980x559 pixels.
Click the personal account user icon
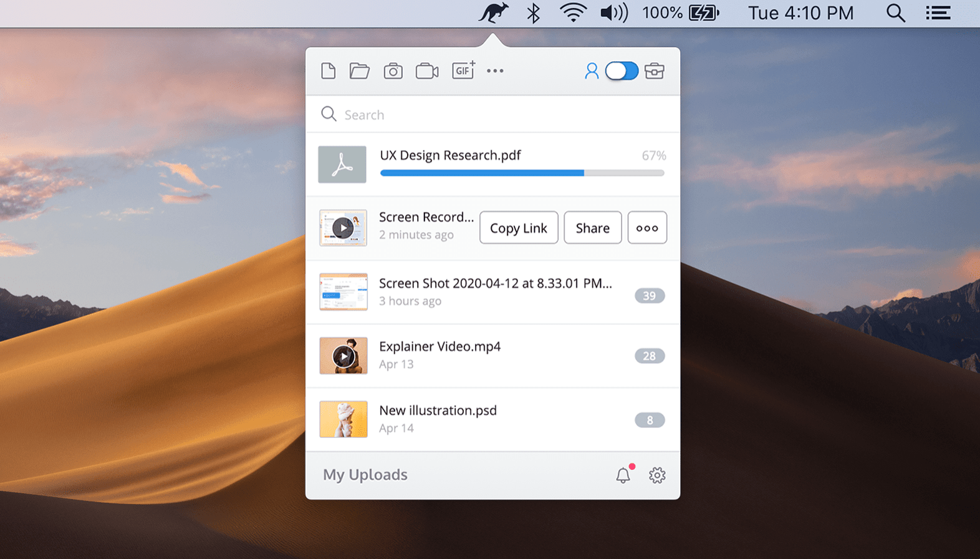[x=591, y=71]
